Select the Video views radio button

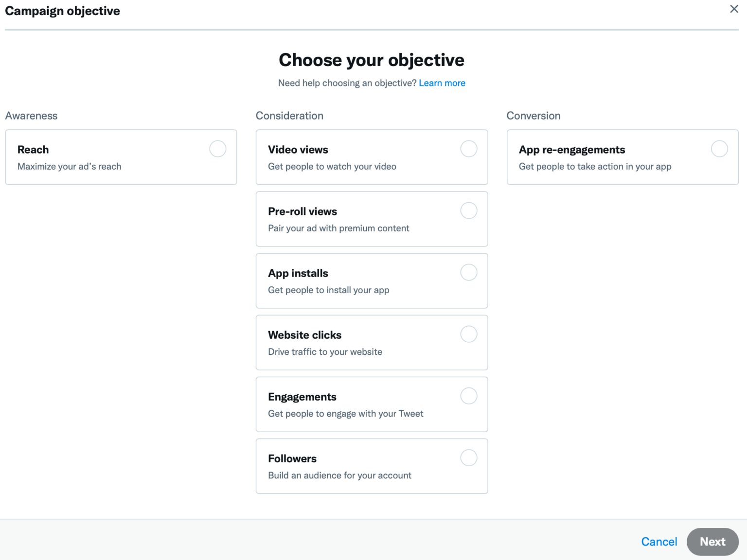pos(468,149)
